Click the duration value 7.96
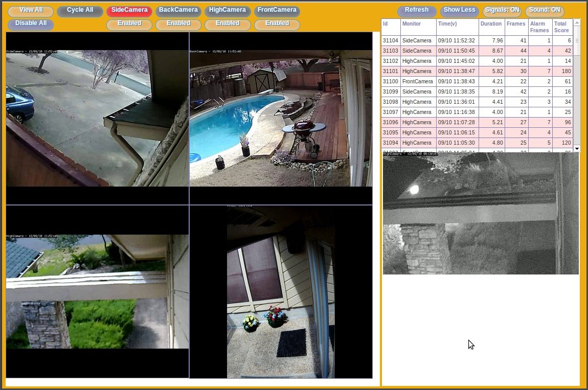This screenshot has width=588, height=390. (x=497, y=40)
